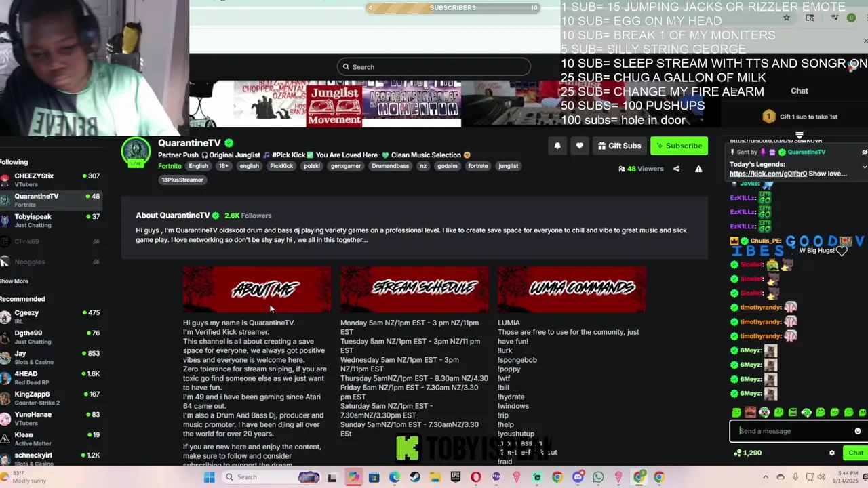This screenshot has height=488, width=868.
Task: Click the 18PlusStreamer tag
Action: [182, 180]
